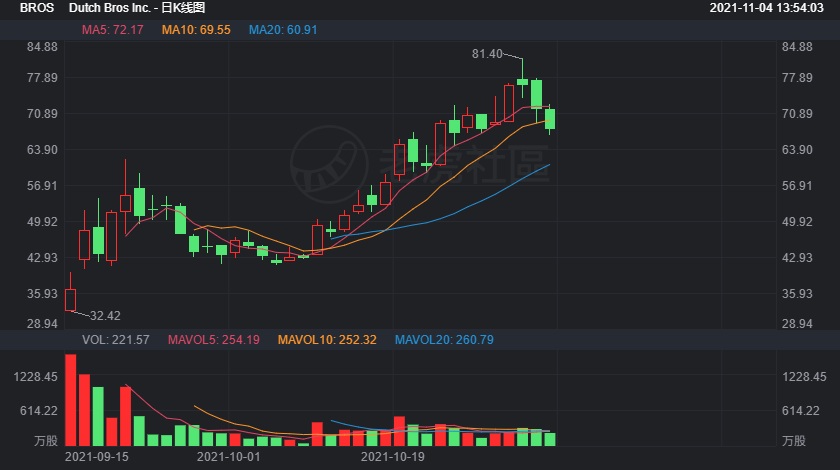The image size is (840, 470).
Task: Click the BROS ticker symbol
Action: (x=37, y=8)
